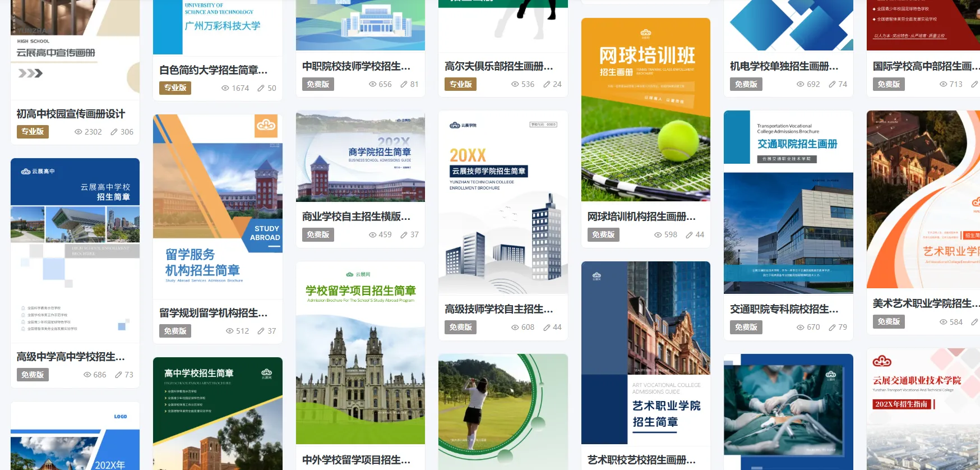Click 免费版 badge under 机电学校单独招生画册

[x=746, y=84]
